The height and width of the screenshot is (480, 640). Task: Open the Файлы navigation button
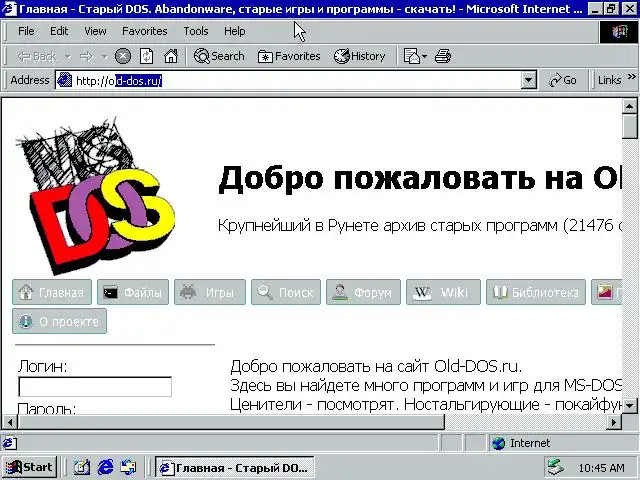coord(133,292)
